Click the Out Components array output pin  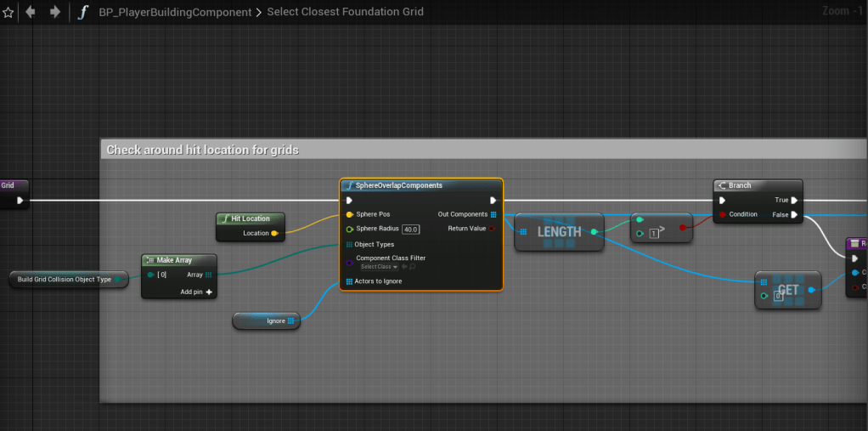point(493,214)
